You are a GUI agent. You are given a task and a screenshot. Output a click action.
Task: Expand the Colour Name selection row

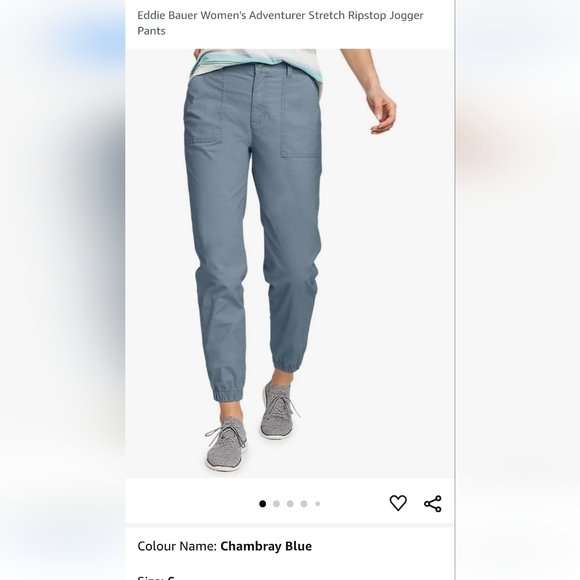[x=289, y=546]
